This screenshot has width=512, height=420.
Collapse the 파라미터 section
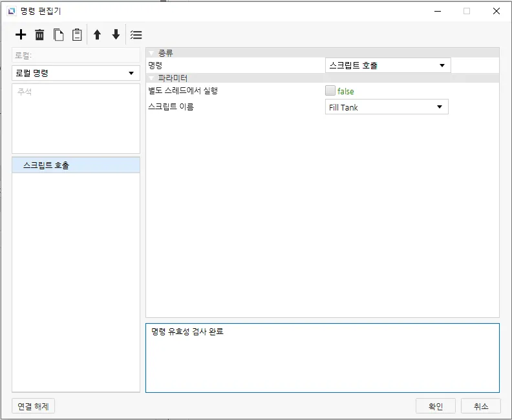tap(151, 78)
